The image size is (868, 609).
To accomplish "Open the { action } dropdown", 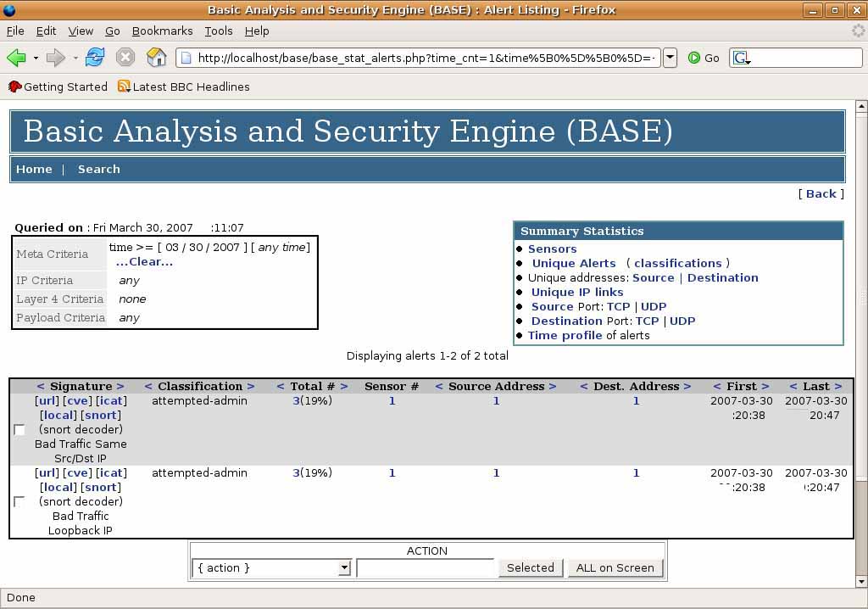I will click(x=271, y=567).
